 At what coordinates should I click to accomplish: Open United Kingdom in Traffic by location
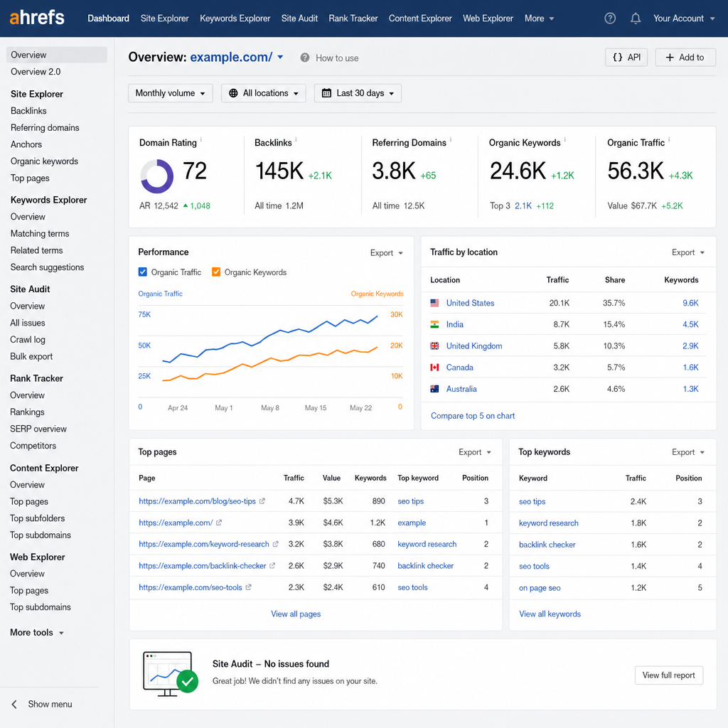tap(474, 346)
